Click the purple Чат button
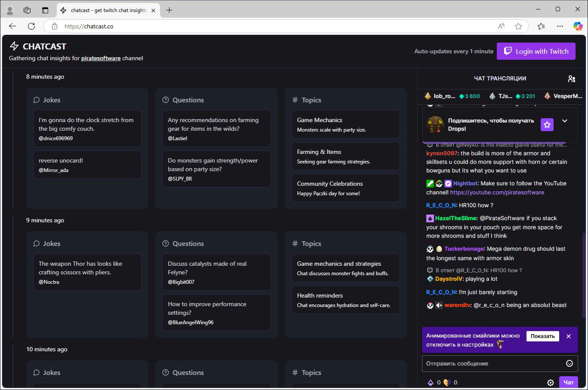 coord(569,382)
